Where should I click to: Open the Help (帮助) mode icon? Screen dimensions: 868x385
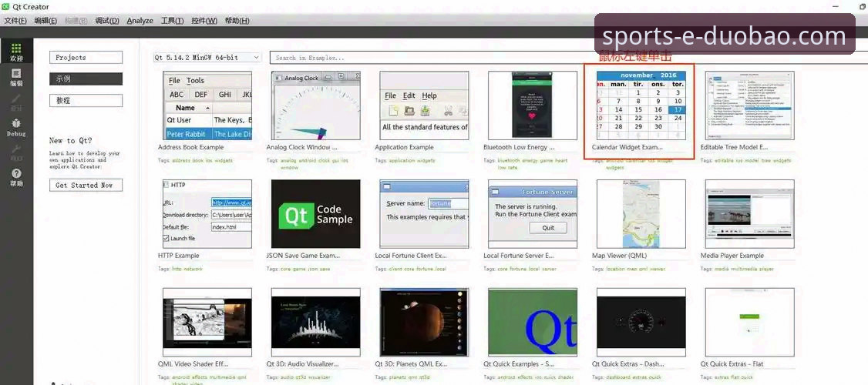(17, 178)
